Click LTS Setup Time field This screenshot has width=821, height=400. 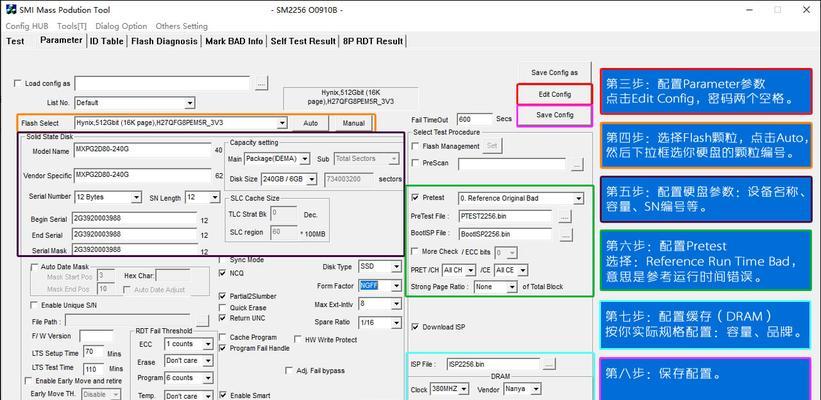(94, 352)
